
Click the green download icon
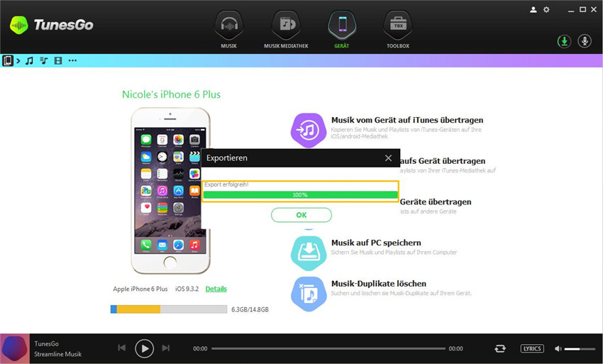[564, 41]
